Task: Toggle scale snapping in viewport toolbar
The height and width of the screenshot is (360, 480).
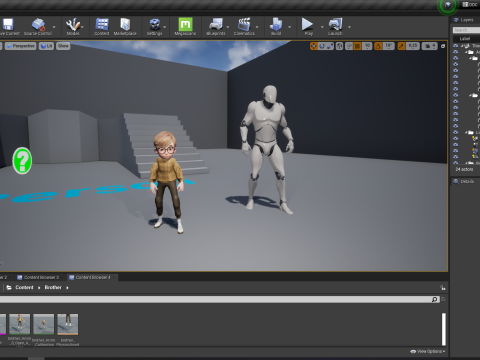Action: pos(401,46)
